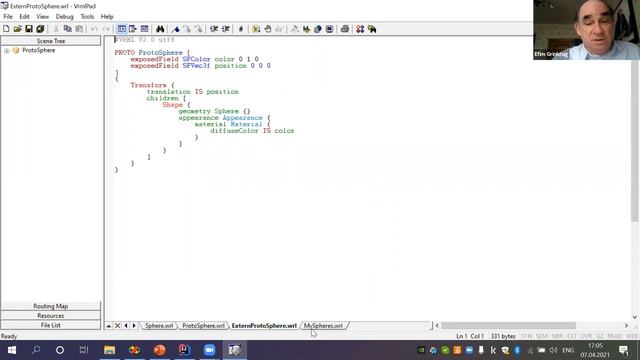Open the Windows Start menu

pos(11,350)
